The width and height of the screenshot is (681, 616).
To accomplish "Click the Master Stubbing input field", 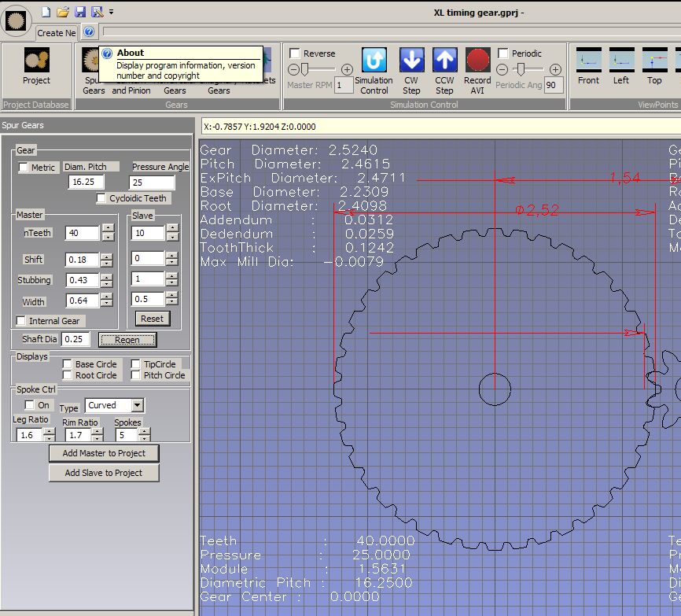I will coord(83,280).
